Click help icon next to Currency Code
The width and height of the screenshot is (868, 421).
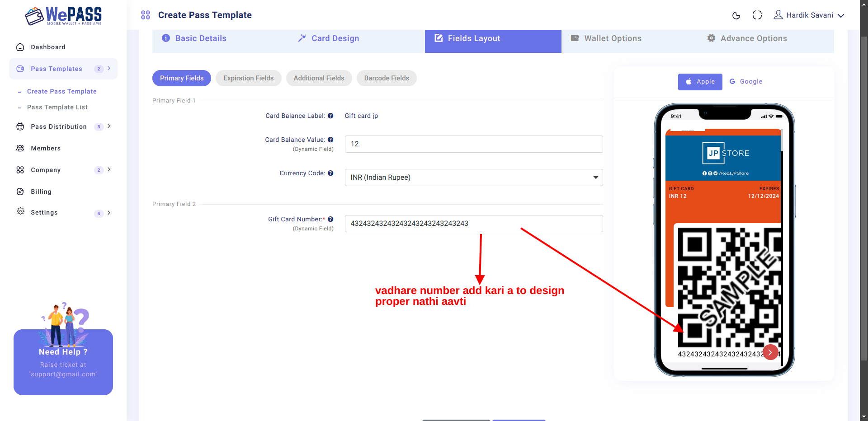330,173
